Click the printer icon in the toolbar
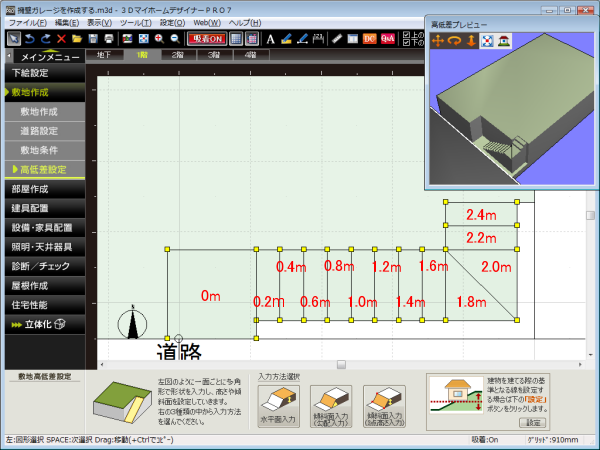The image size is (600, 450). tap(109, 38)
